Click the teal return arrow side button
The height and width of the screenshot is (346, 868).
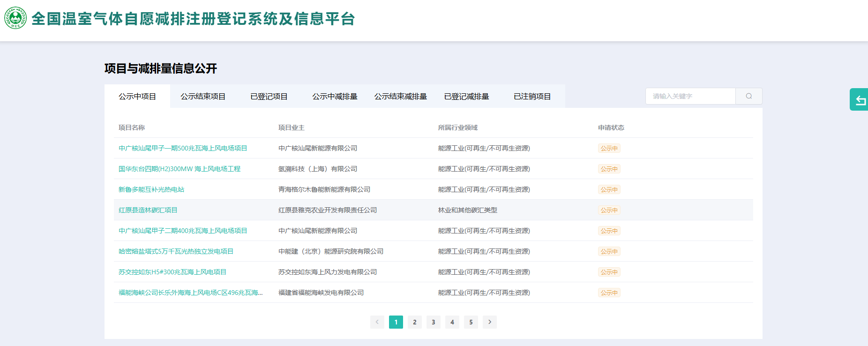(x=860, y=99)
